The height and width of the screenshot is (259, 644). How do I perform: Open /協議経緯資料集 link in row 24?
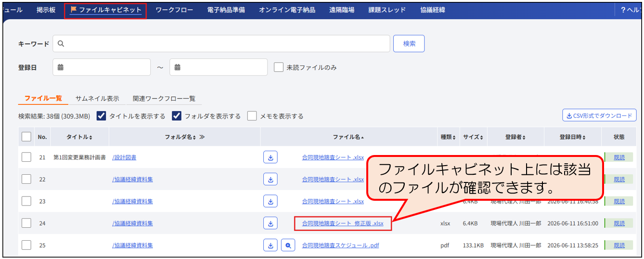coord(133,223)
